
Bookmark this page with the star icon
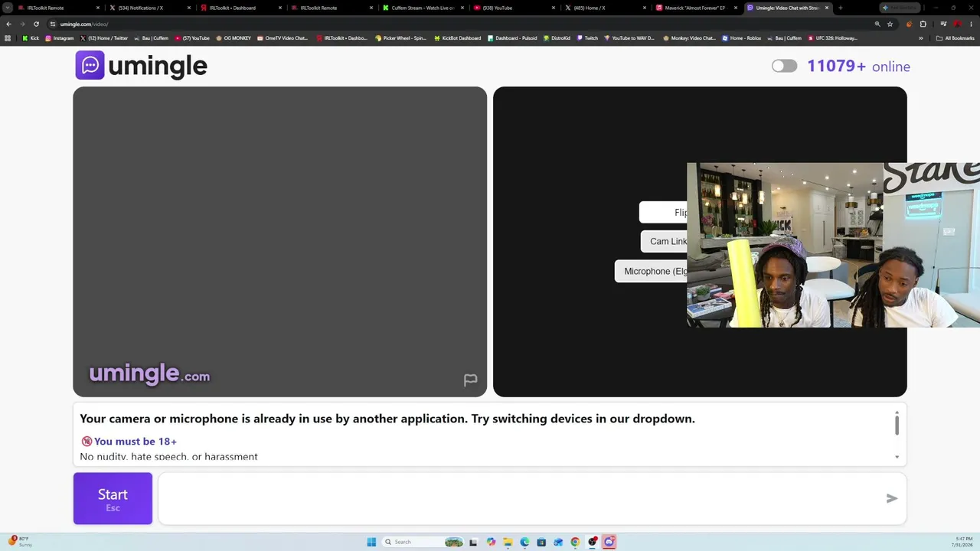890,24
